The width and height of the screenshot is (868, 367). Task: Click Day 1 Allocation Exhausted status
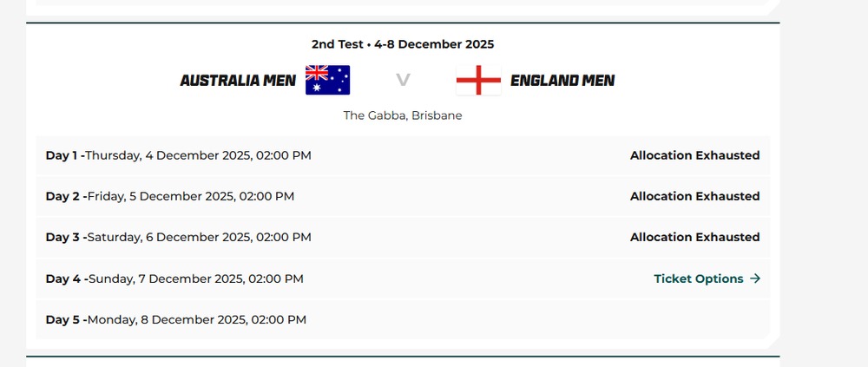694,155
